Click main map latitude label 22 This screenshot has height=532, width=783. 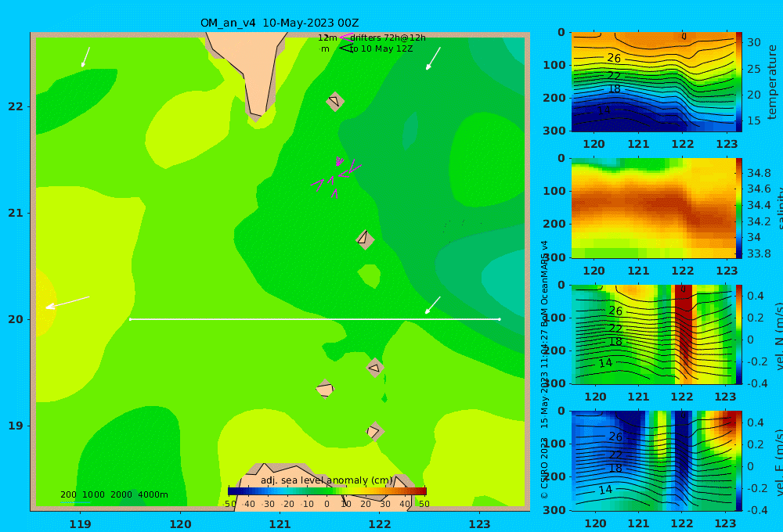[x=16, y=106]
